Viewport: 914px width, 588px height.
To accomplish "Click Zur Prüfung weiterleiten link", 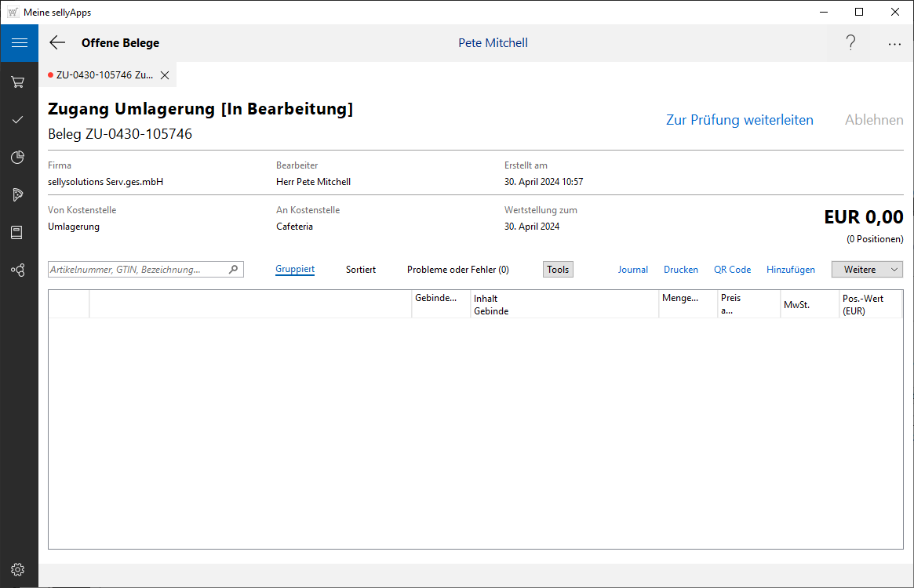I will coord(739,120).
